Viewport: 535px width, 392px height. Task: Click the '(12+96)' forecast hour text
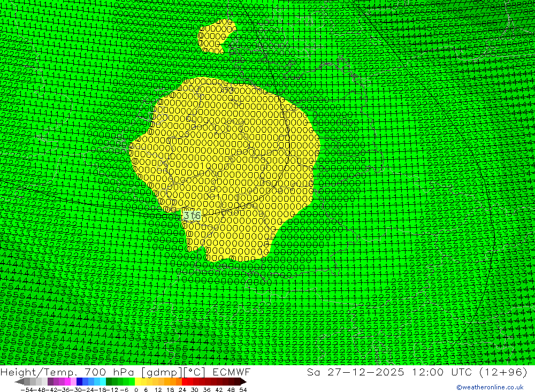click(x=503, y=372)
